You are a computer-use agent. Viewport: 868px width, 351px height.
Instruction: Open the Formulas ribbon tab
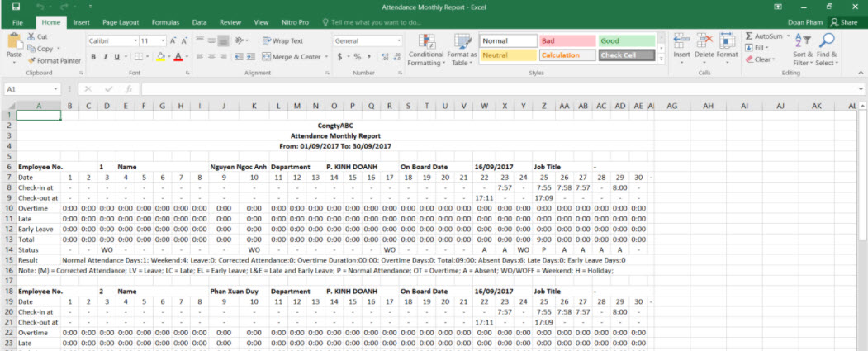pos(165,22)
